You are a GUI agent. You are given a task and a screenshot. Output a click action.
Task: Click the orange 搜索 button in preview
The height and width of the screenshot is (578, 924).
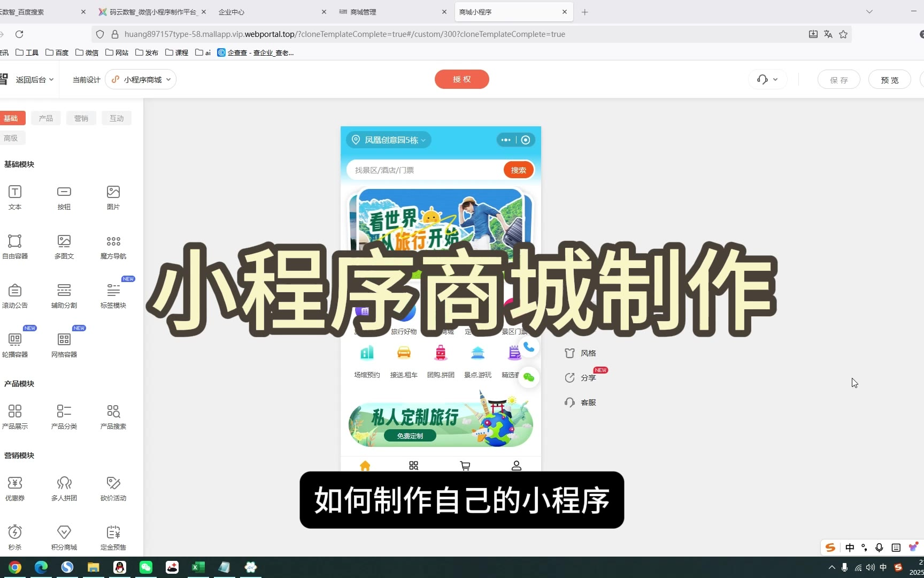(518, 170)
